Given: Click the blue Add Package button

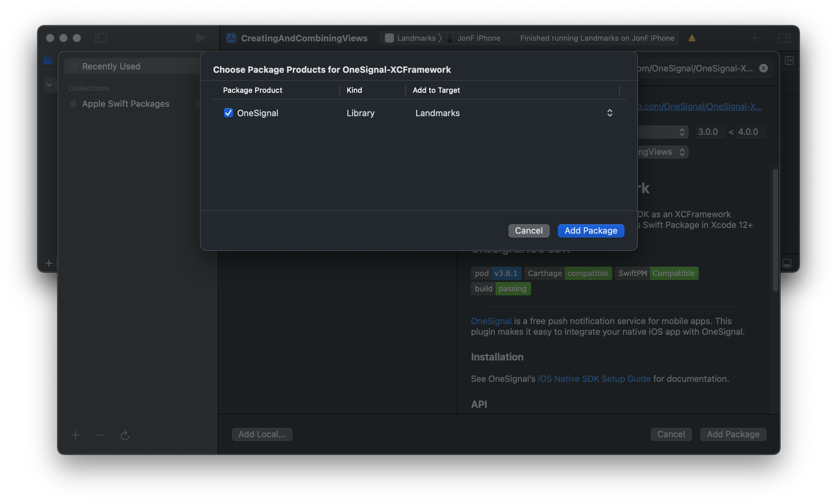Looking at the screenshot, I should (591, 231).
